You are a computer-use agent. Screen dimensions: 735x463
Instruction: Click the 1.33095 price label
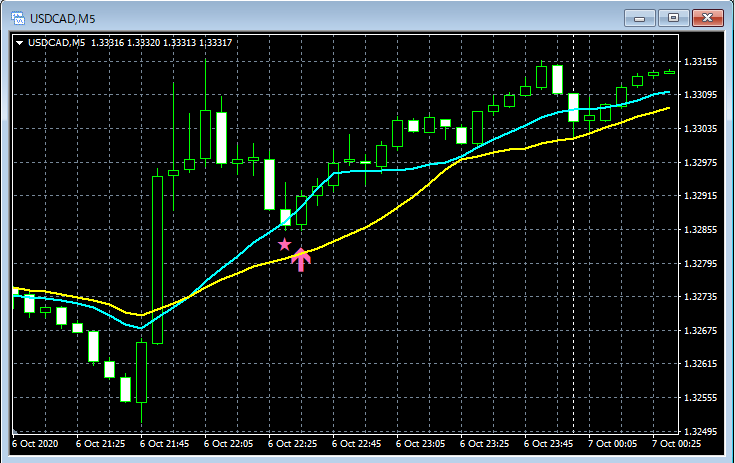click(x=700, y=95)
